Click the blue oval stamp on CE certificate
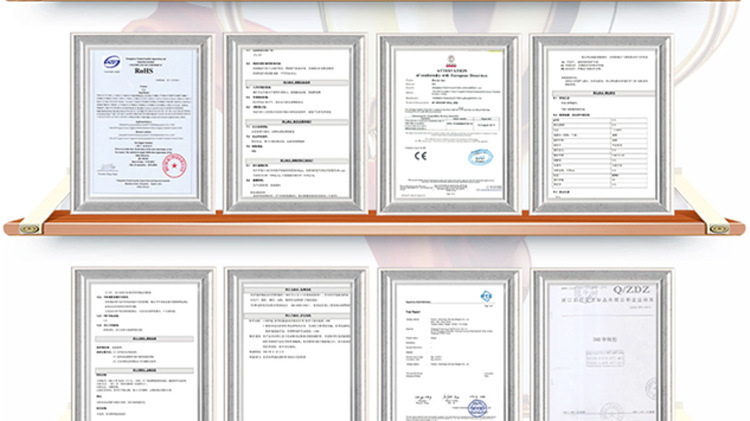The height and width of the screenshot is (421, 750). (480, 157)
